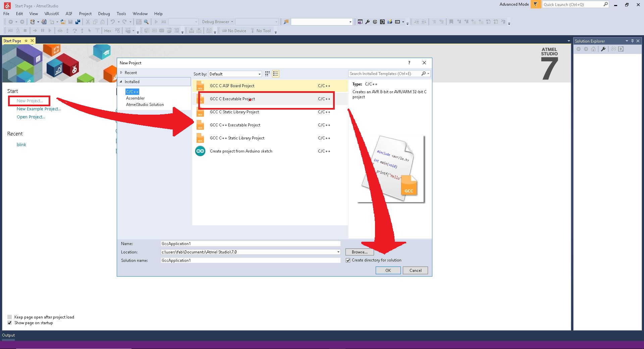644x349 pixels.
Task: Click the Device Programming lightning icon
Action: pos(389,22)
